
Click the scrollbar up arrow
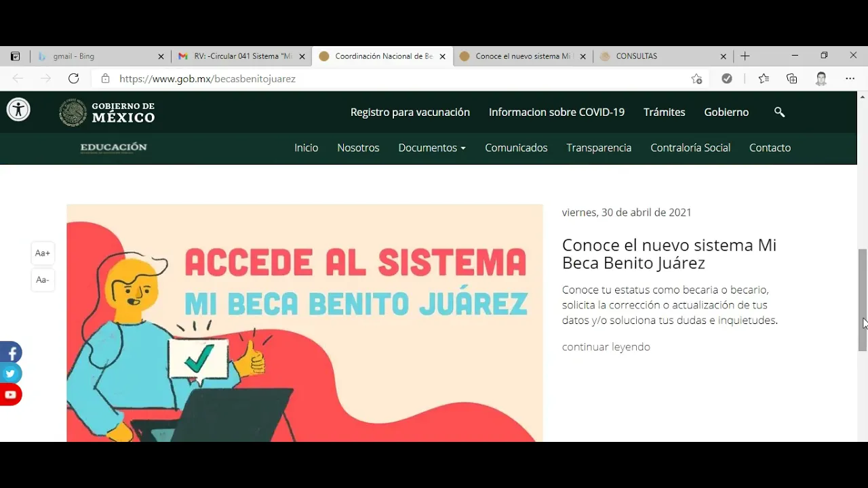(x=863, y=97)
